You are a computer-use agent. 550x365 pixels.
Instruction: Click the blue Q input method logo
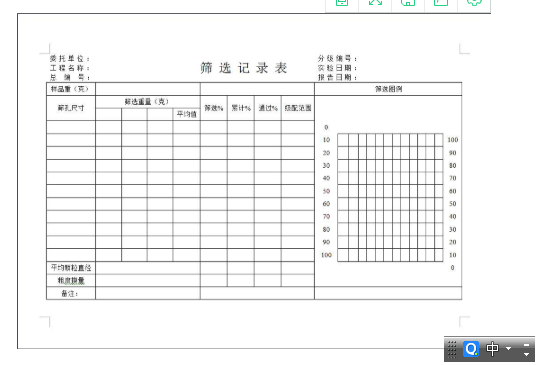coord(471,349)
